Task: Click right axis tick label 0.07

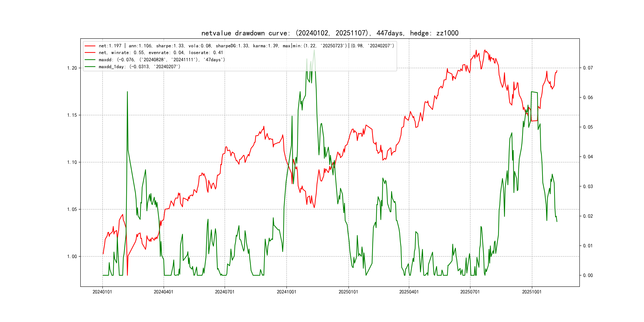Action: (x=588, y=68)
